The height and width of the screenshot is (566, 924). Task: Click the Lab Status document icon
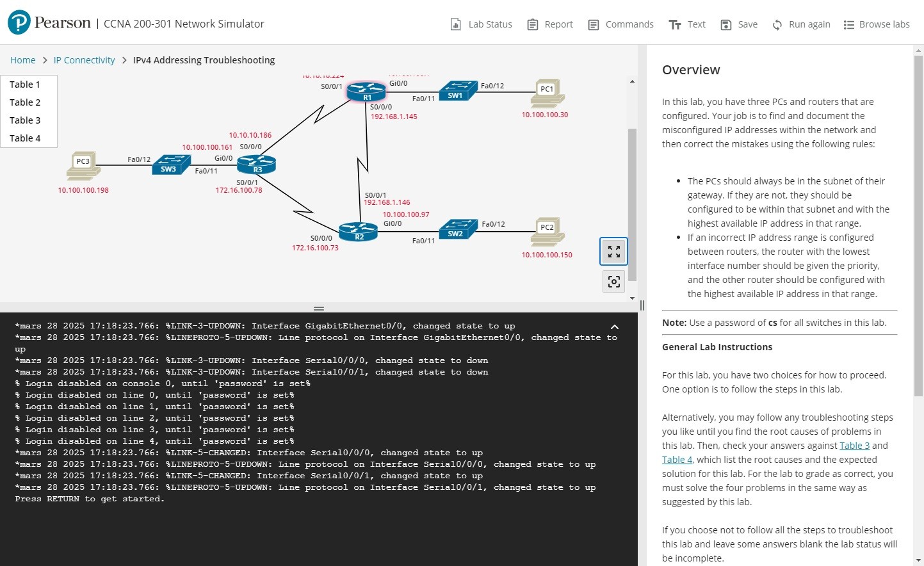456,24
